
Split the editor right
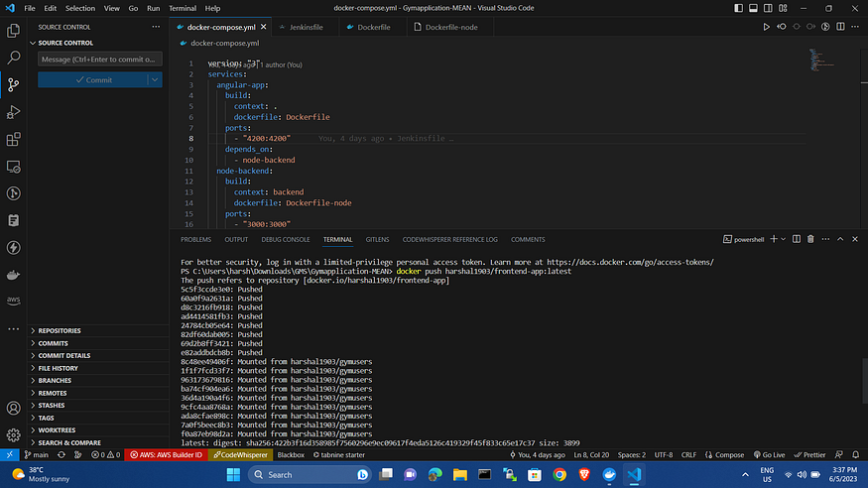point(840,27)
